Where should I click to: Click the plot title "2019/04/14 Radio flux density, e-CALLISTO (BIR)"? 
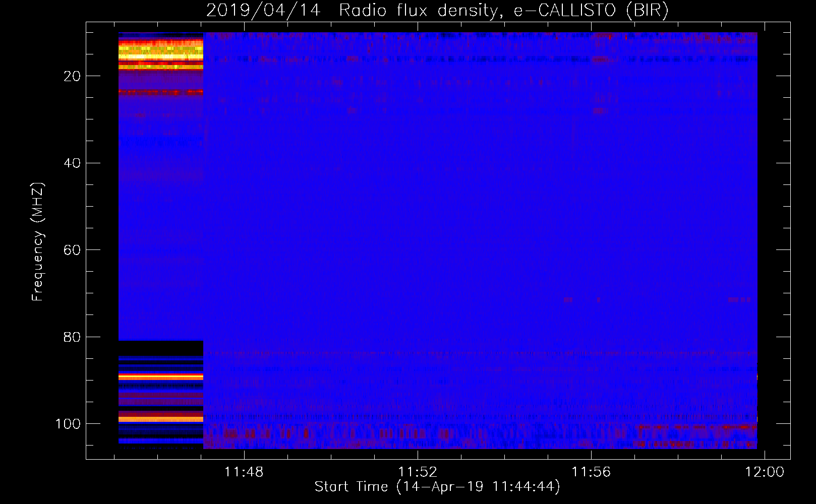tap(437, 10)
